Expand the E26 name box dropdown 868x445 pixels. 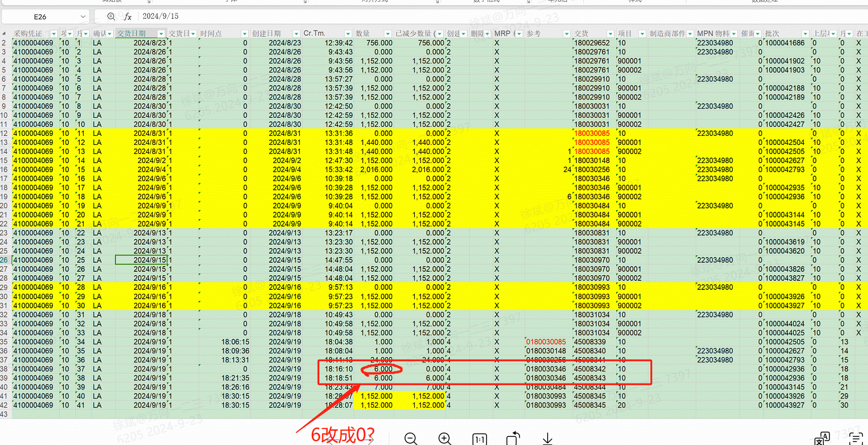coord(83,16)
